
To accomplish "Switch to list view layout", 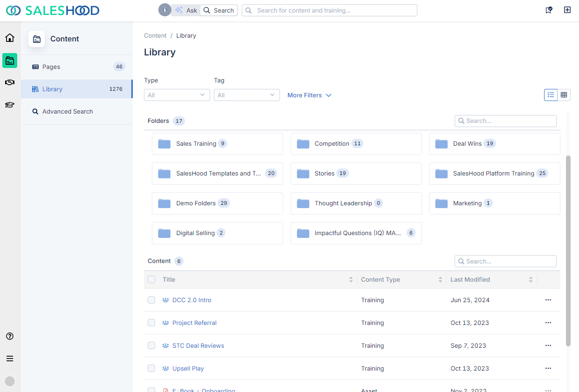I will pos(551,95).
